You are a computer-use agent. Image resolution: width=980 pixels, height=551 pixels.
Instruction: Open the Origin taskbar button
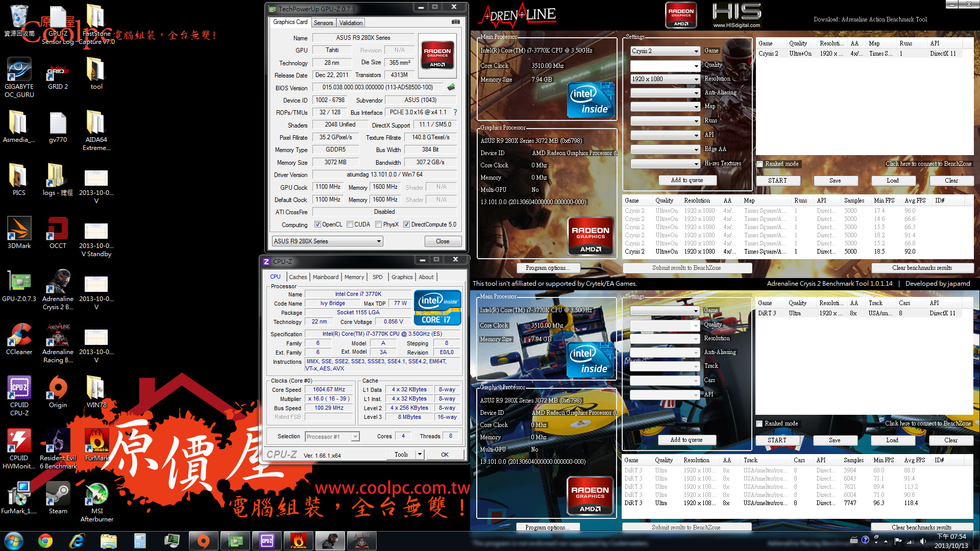click(203, 541)
